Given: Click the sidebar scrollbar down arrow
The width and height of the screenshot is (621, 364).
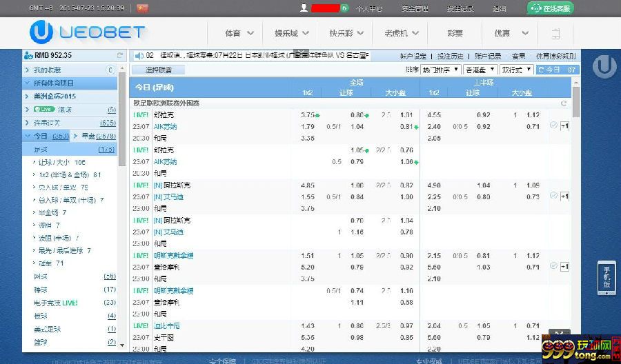Looking at the screenshot, I should [x=122, y=345].
